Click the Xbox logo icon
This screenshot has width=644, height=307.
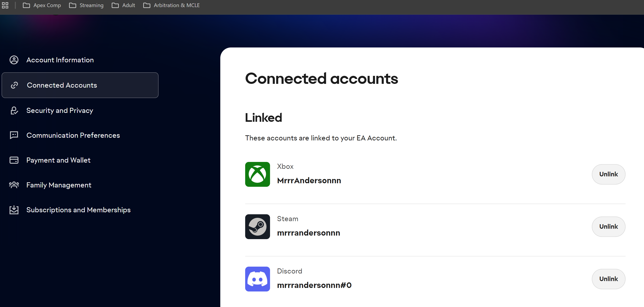click(257, 174)
